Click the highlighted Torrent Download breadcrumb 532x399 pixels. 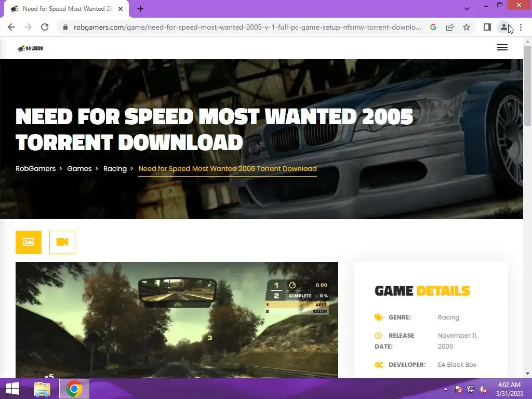coord(228,169)
